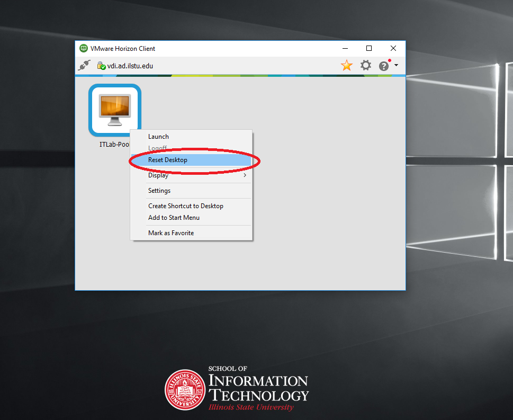Screen dimensions: 513x420
Task: Click the vdi.ad.ilstu.edu server address
Action: (x=130, y=66)
